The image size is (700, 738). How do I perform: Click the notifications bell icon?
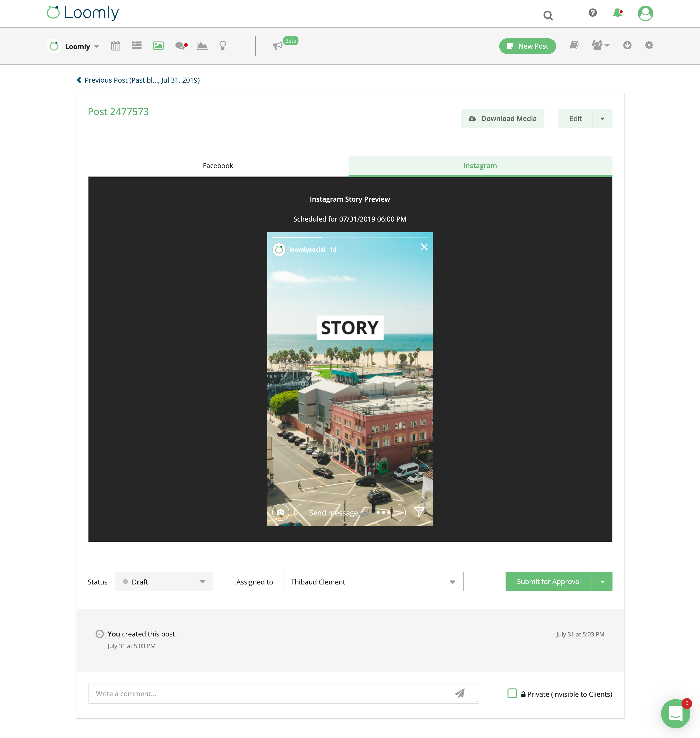point(617,13)
